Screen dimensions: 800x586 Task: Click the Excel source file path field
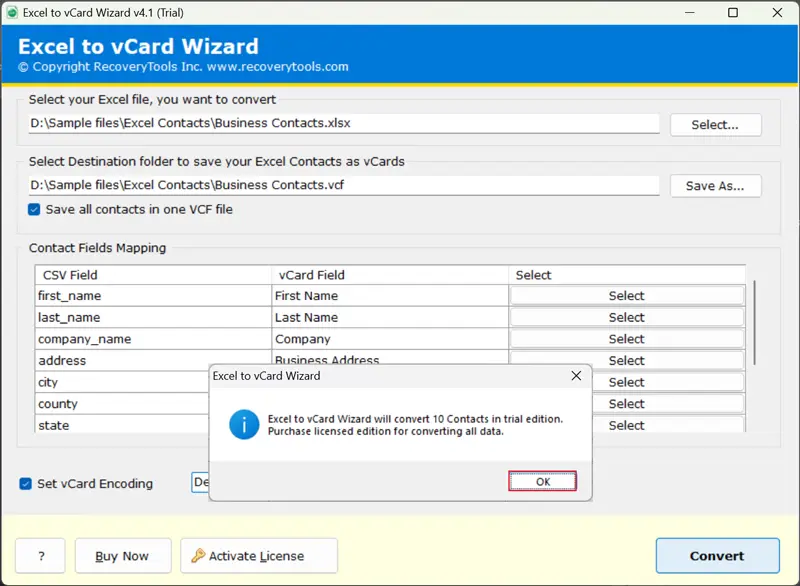point(343,124)
